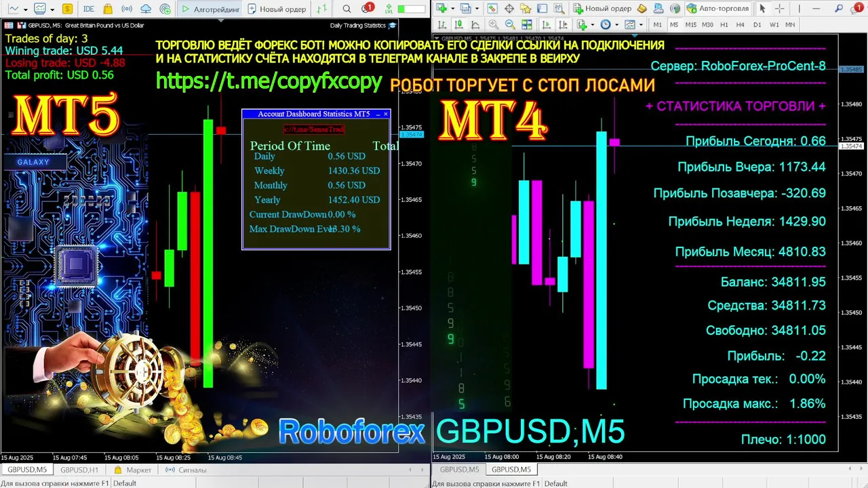Open the MT5 signals broadcast icon
This screenshot has width=868, height=488.
[127, 9]
